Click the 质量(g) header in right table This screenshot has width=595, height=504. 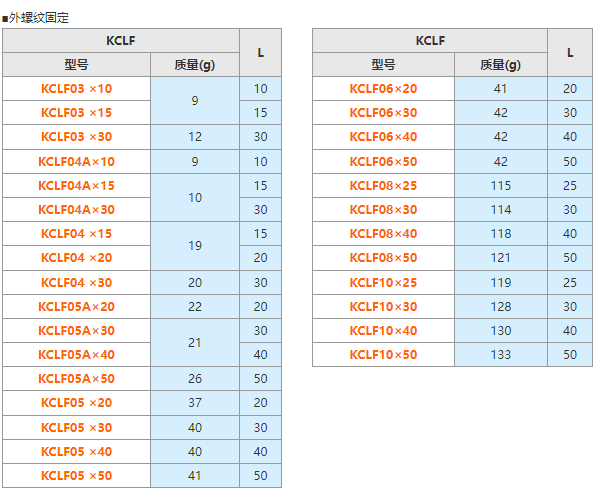tap(501, 65)
